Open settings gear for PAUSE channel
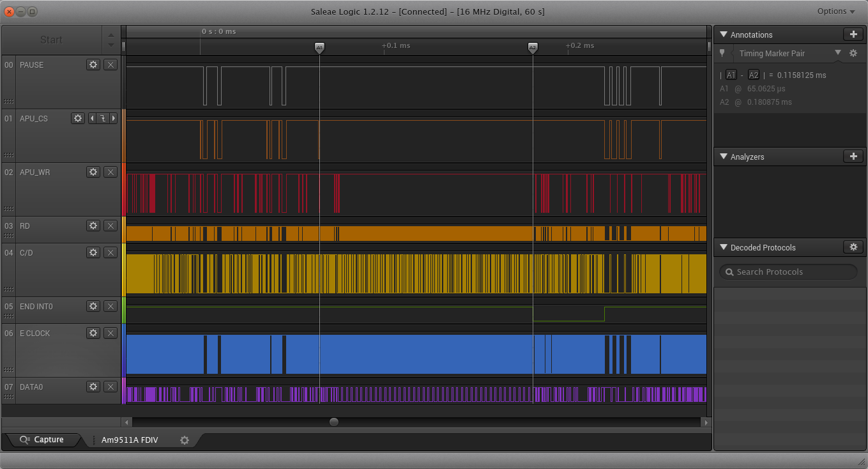Viewport: 868px width, 469px height. [93, 65]
